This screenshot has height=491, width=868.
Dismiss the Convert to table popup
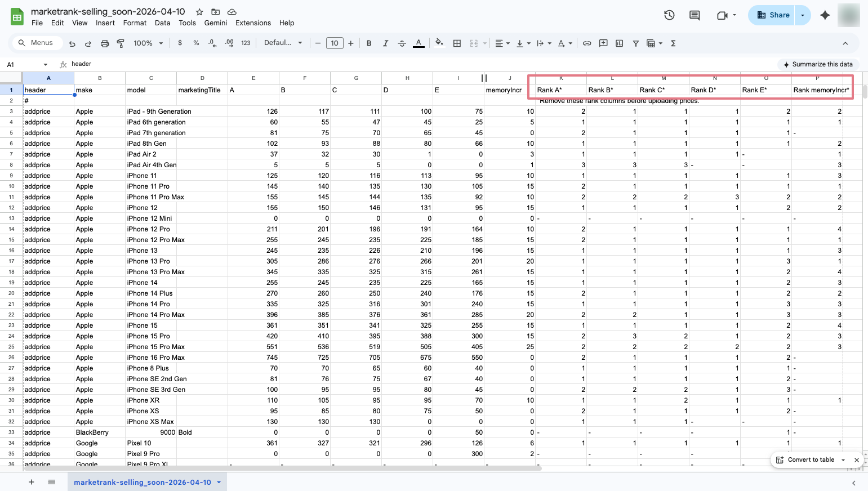pos(856,460)
